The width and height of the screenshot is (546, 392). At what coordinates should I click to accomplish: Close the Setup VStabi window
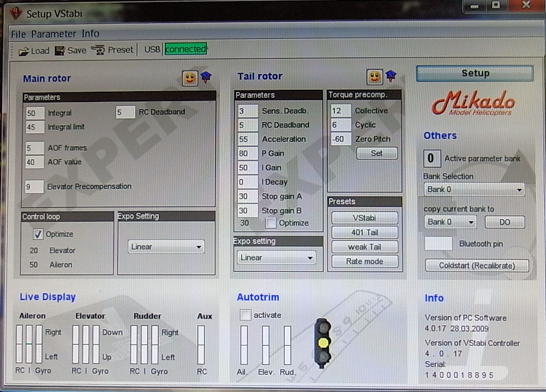(526, 5)
